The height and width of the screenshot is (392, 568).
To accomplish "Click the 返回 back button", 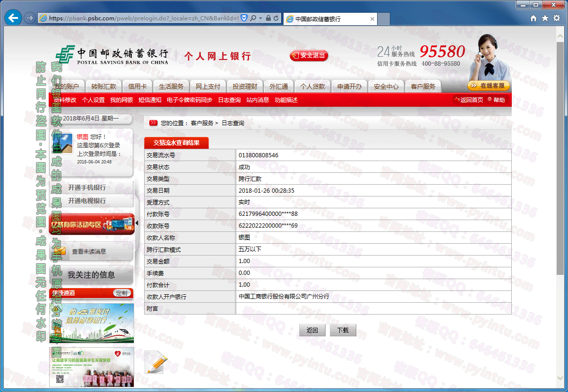I will [x=312, y=330].
